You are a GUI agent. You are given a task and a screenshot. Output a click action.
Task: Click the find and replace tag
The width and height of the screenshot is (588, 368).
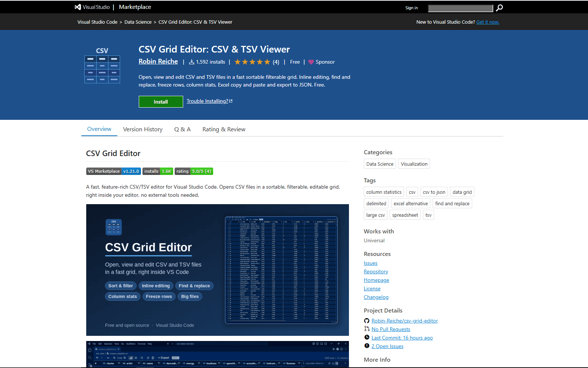click(452, 203)
